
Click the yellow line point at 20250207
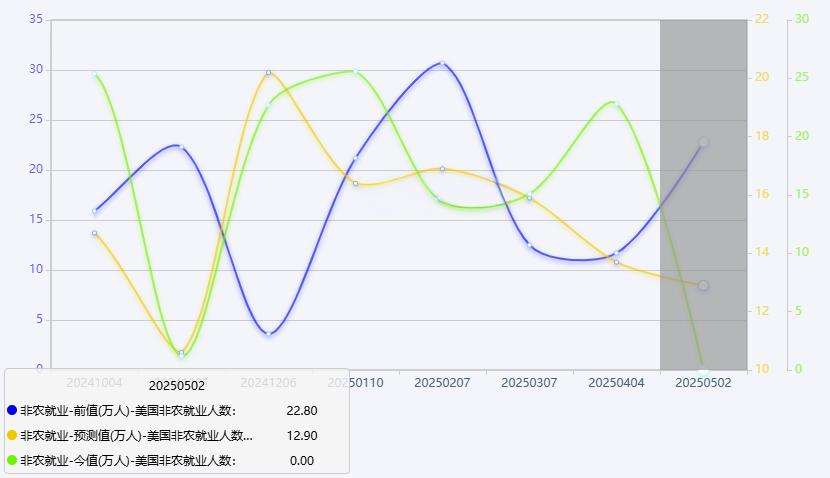tap(442, 169)
